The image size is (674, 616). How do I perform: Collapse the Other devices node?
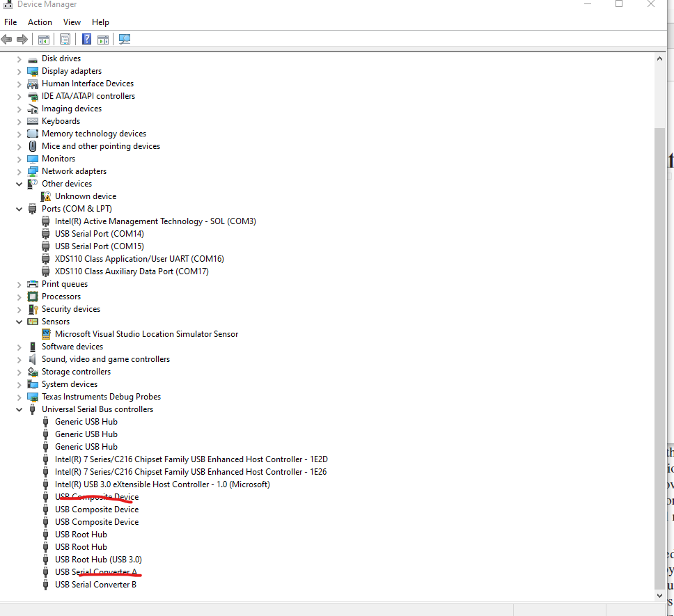tap(19, 184)
